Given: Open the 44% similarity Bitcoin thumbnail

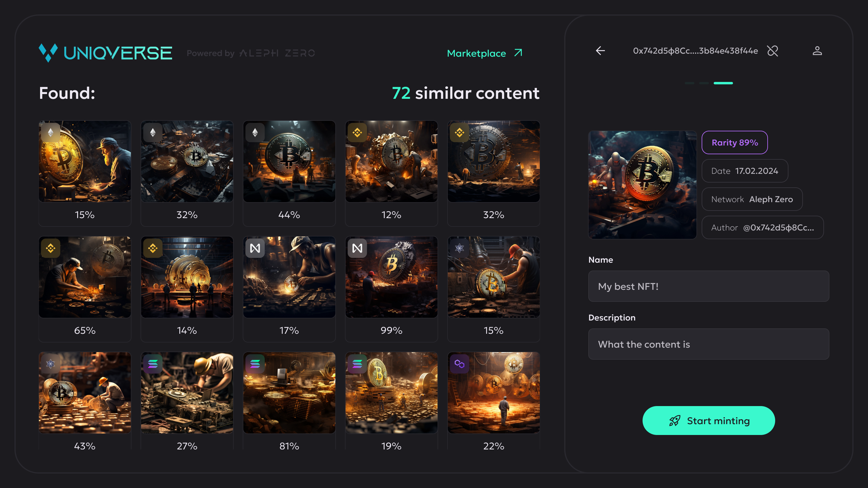Looking at the screenshot, I should [x=289, y=162].
